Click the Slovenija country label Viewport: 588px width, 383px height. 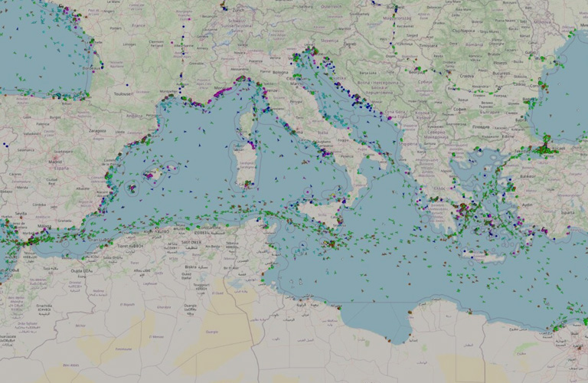329,41
